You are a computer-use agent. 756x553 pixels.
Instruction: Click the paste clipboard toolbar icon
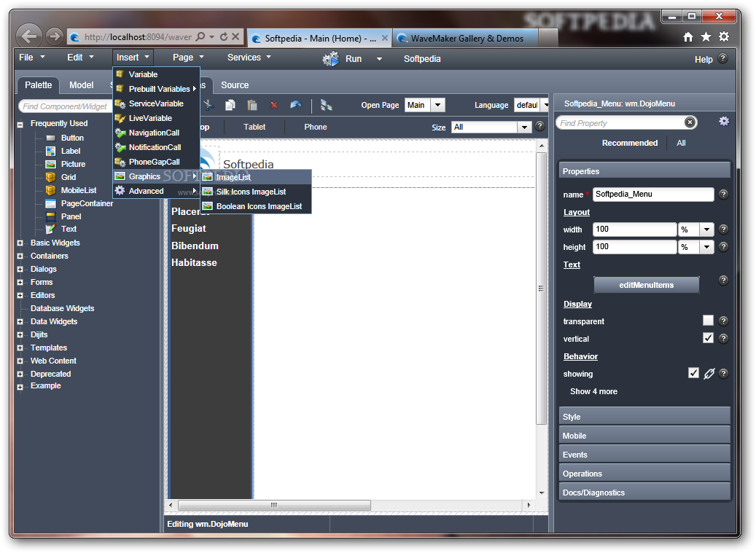point(252,104)
